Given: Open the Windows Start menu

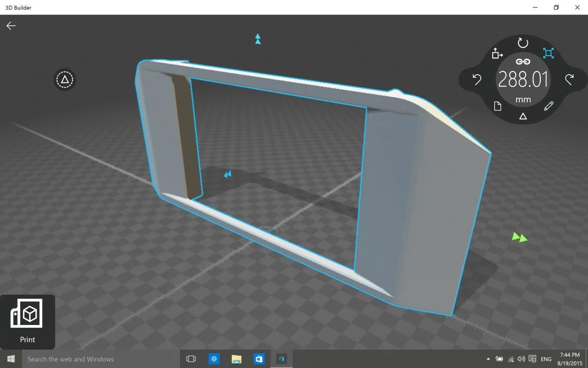Looking at the screenshot, I should tap(11, 359).
